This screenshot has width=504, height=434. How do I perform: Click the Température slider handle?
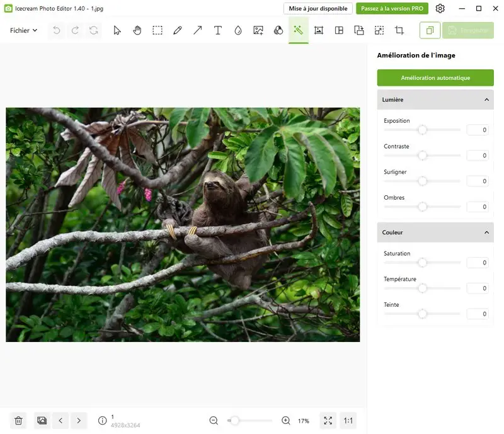click(x=422, y=288)
